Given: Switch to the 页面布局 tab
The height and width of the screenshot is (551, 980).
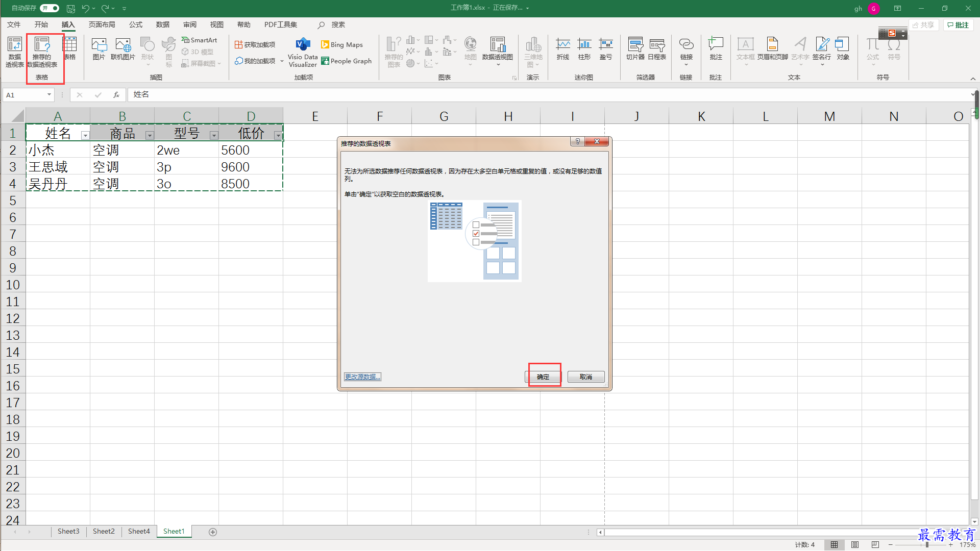Looking at the screenshot, I should (x=102, y=24).
